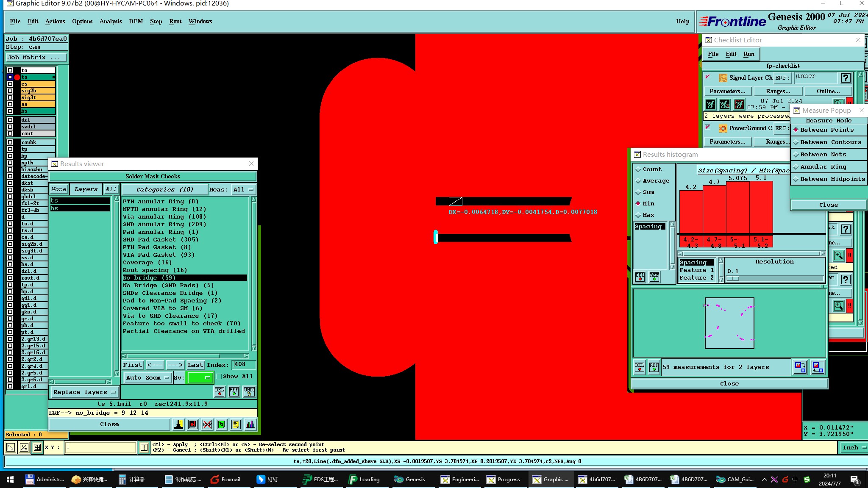Click the magnifier icon in the Checklist Editor
Viewport: 868px width, 488px height.
pos(838,255)
